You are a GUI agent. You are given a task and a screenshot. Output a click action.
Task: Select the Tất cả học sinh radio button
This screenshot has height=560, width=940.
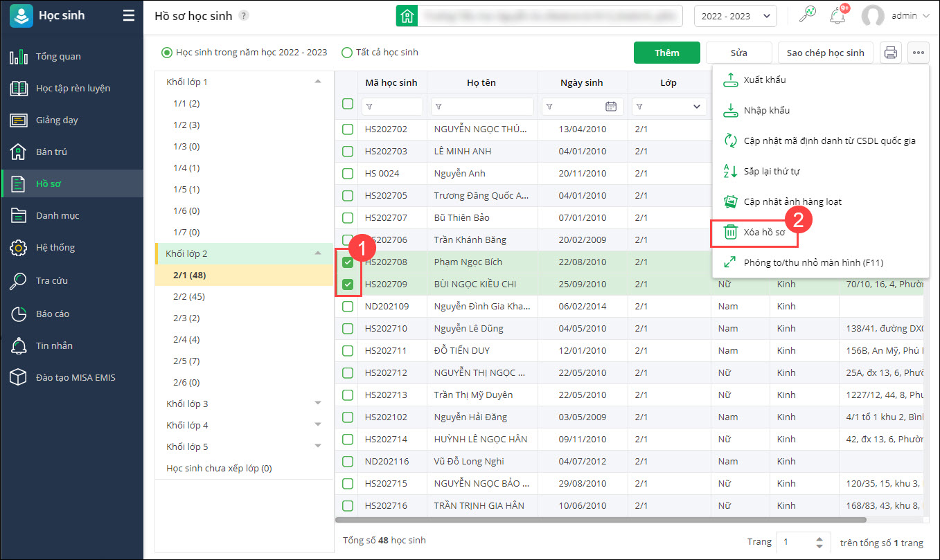[x=347, y=53]
